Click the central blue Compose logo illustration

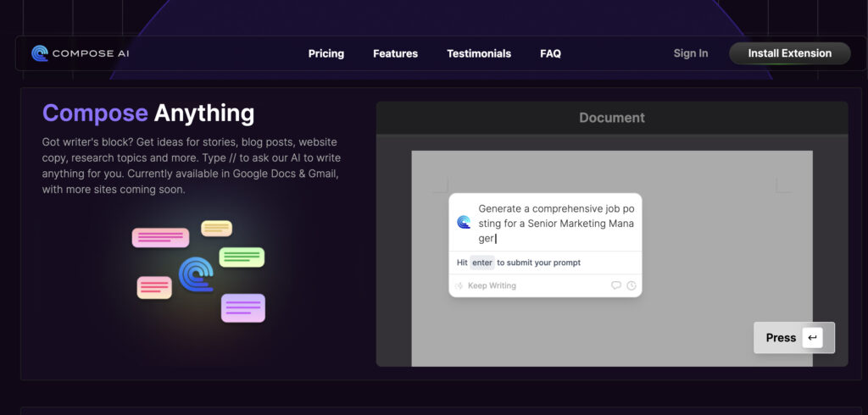[x=196, y=274]
